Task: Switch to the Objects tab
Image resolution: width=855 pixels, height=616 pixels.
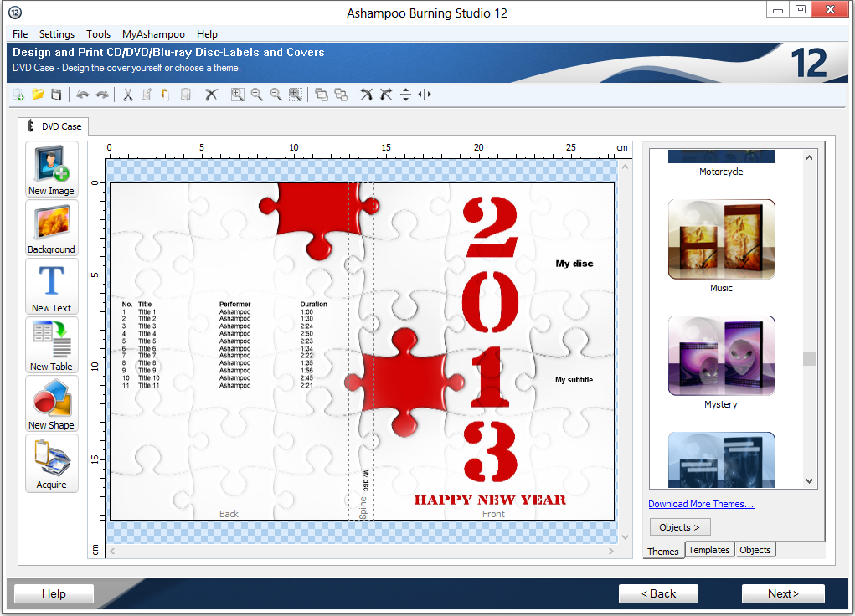Action: (755, 550)
